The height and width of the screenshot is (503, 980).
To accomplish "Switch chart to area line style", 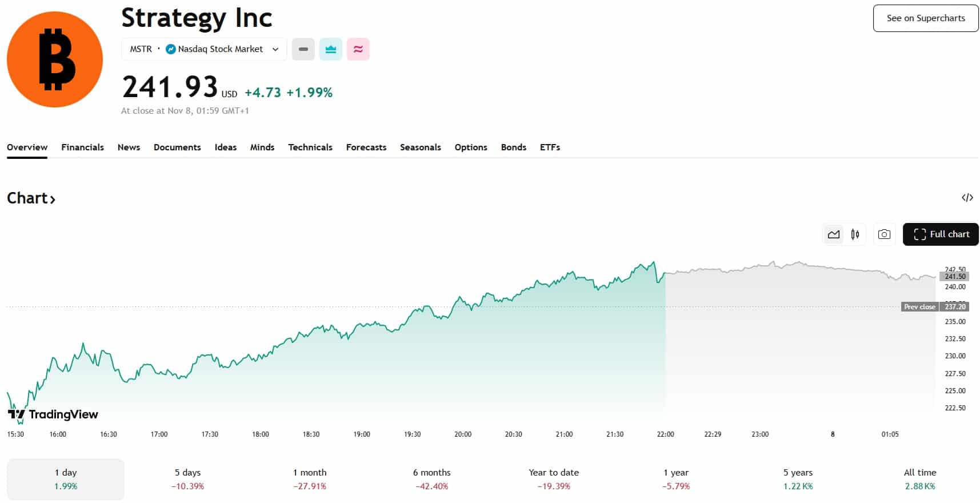I will (834, 234).
